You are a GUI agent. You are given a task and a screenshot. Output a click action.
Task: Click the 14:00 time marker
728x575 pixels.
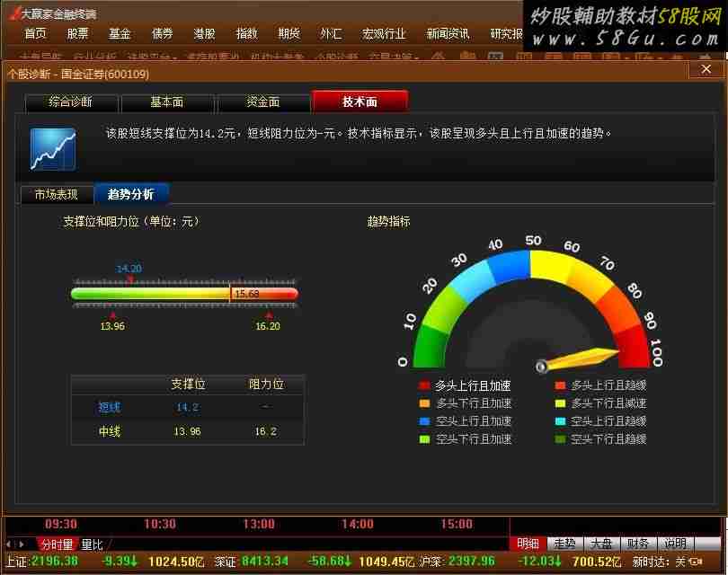point(358,524)
